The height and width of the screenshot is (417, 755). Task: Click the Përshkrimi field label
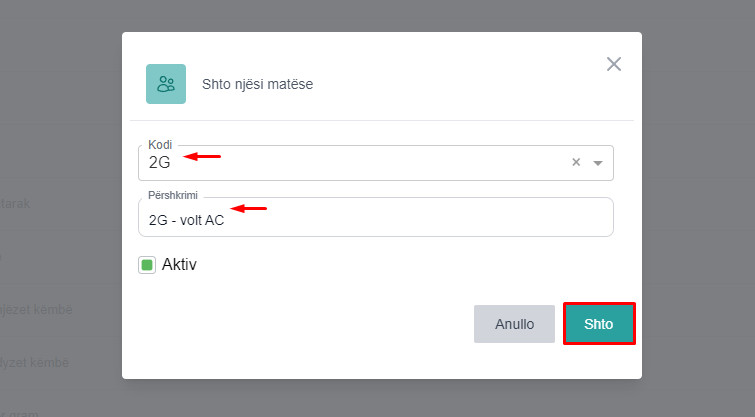pos(175,193)
